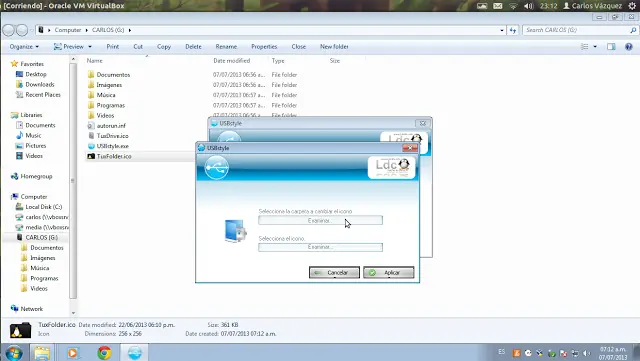The height and width of the screenshot is (361, 640).
Task: Select autorun.inf in the file list
Action: [111, 126]
